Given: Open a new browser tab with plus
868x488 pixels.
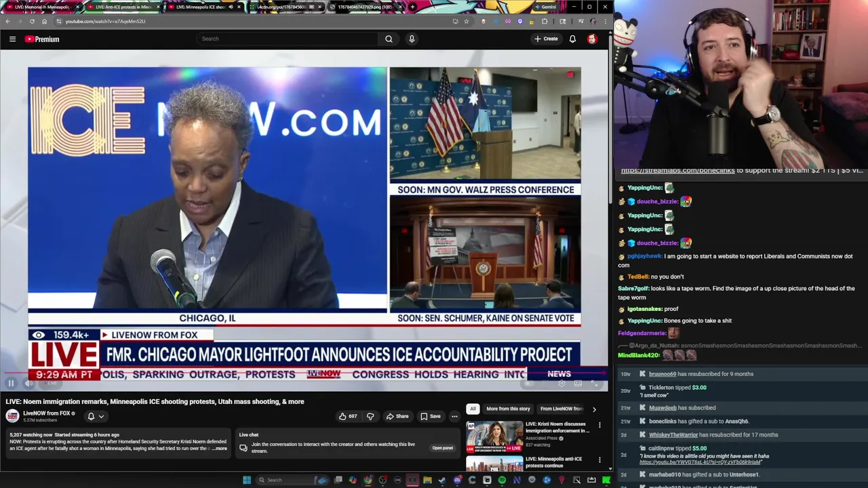Looking at the screenshot, I should click(x=412, y=7).
